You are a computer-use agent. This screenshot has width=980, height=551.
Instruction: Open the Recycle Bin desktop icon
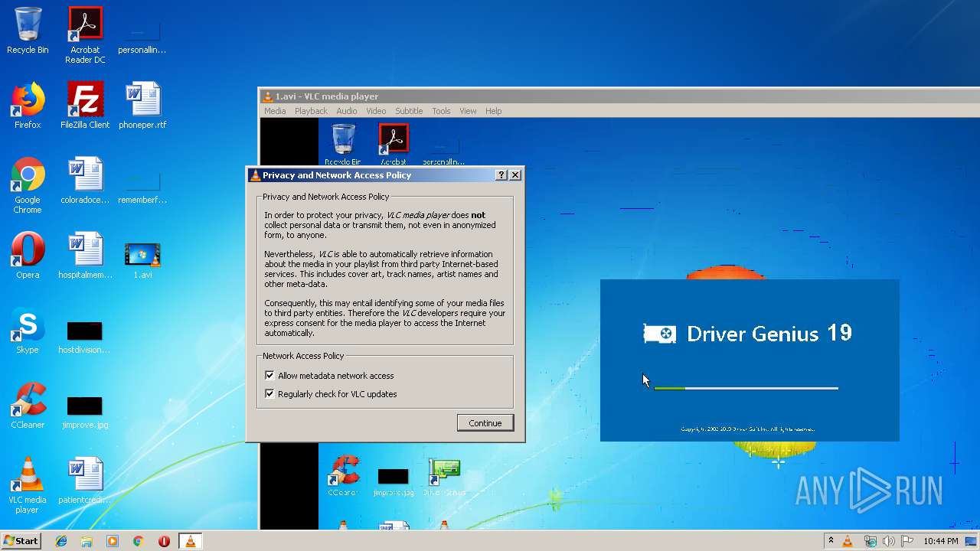(28, 31)
